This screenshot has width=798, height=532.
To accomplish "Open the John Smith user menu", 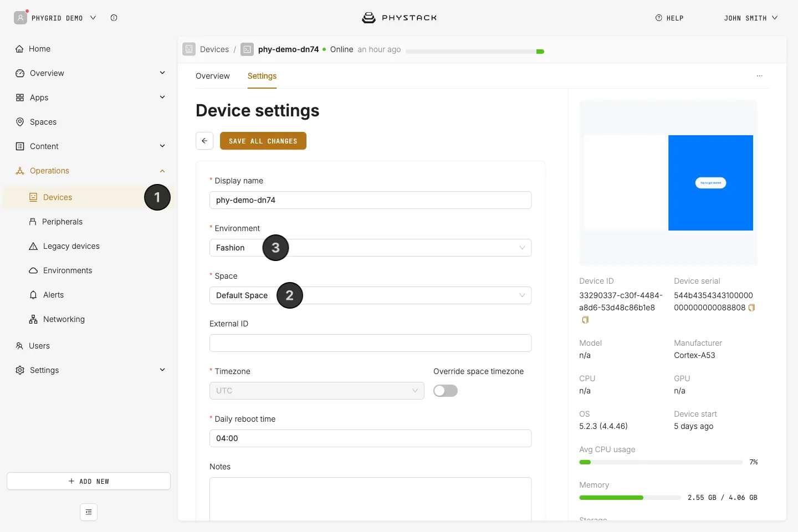I will pos(751,18).
